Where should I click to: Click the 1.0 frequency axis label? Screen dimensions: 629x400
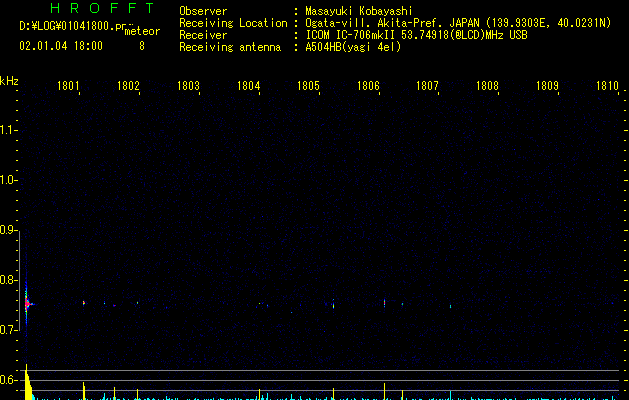pos(8,180)
